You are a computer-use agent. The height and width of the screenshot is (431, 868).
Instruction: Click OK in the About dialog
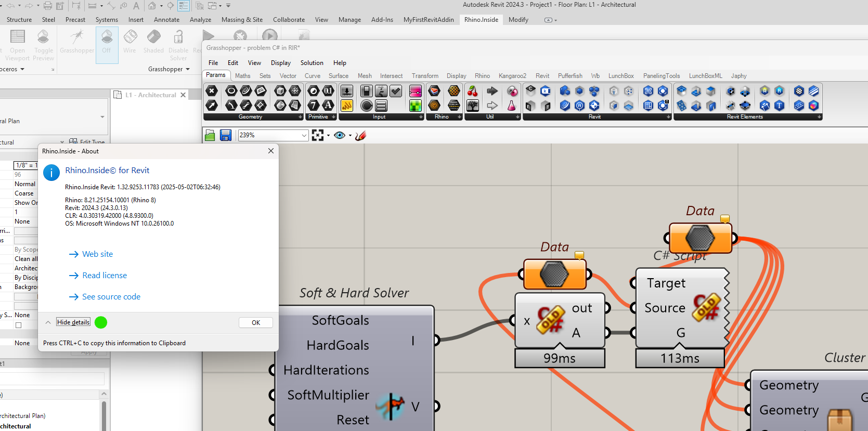pyautogui.click(x=256, y=323)
